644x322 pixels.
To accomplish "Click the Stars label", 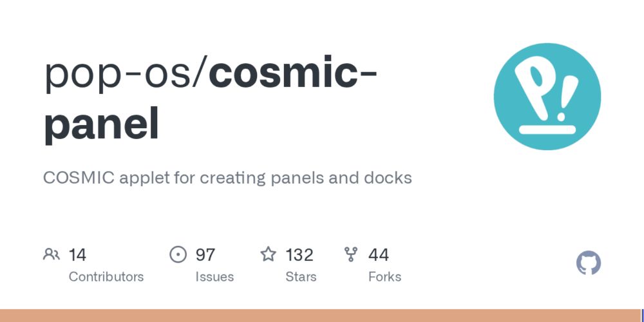I will pos(301,277).
